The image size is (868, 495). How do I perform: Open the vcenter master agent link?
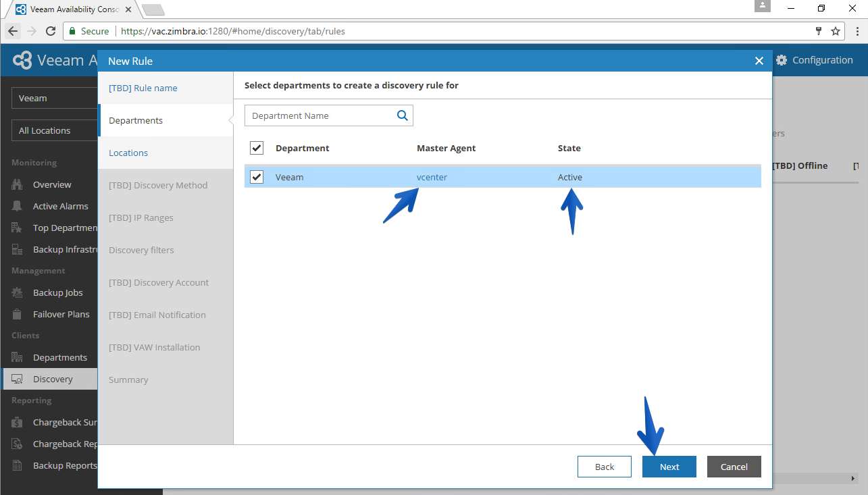click(432, 177)
